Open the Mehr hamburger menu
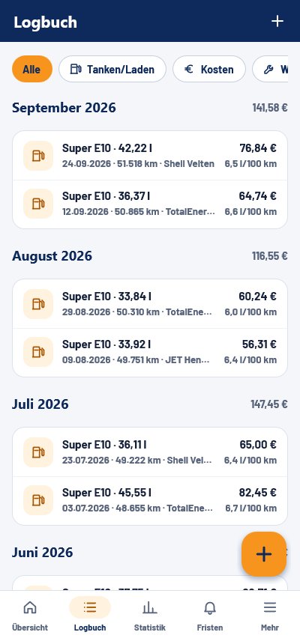300x644 pixels. click(x=270, y=616)
